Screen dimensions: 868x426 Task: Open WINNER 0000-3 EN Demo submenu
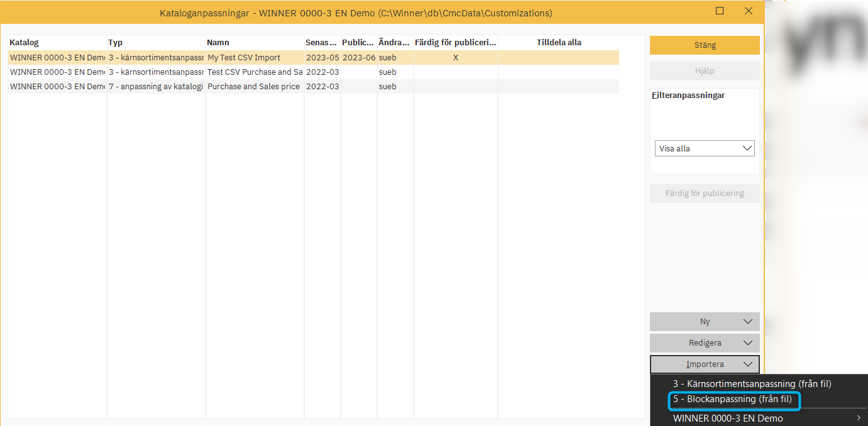point(728,418)
